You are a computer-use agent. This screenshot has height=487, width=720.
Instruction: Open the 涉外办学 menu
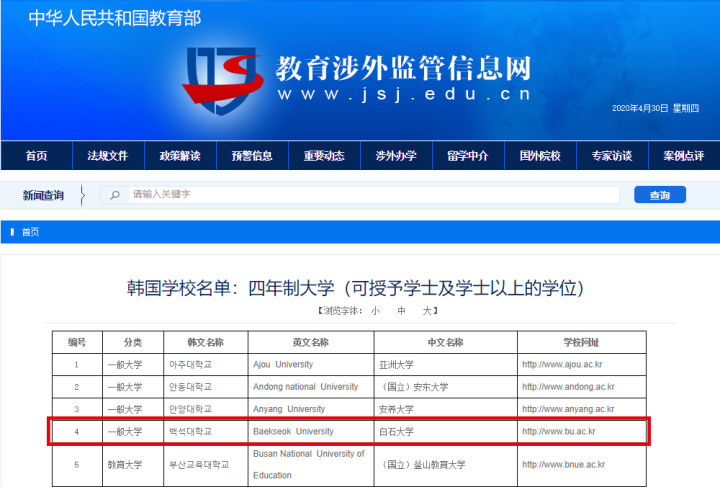[x=396, y=156]
